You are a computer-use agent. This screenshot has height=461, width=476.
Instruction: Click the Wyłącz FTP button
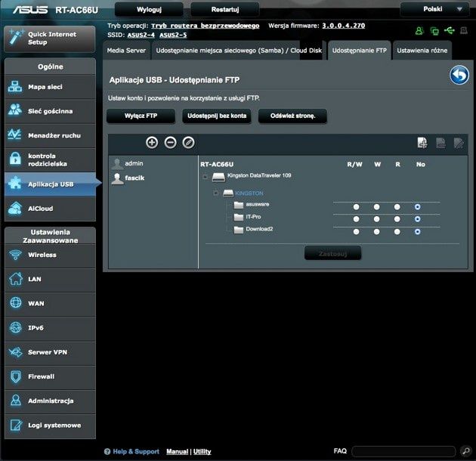141,116
